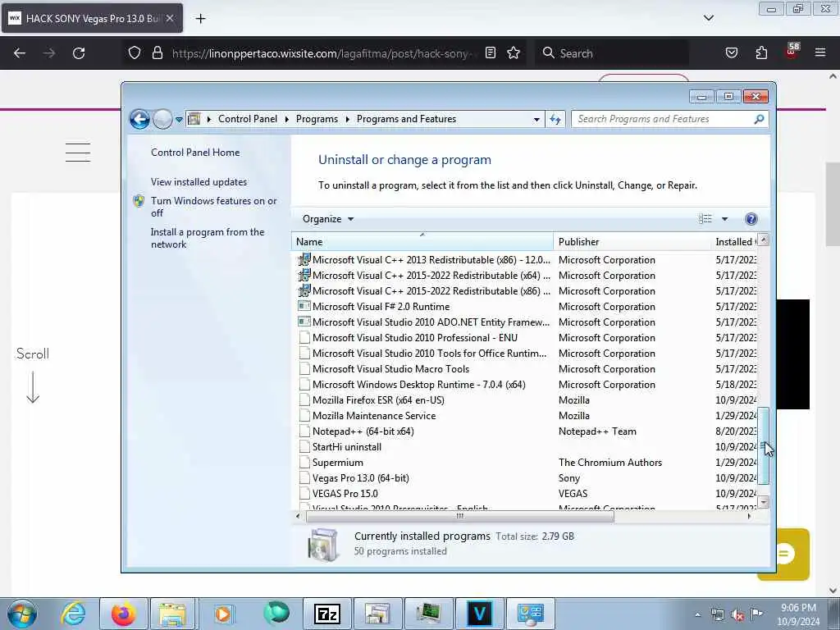Sort by Publisher column header

[632, 242]
